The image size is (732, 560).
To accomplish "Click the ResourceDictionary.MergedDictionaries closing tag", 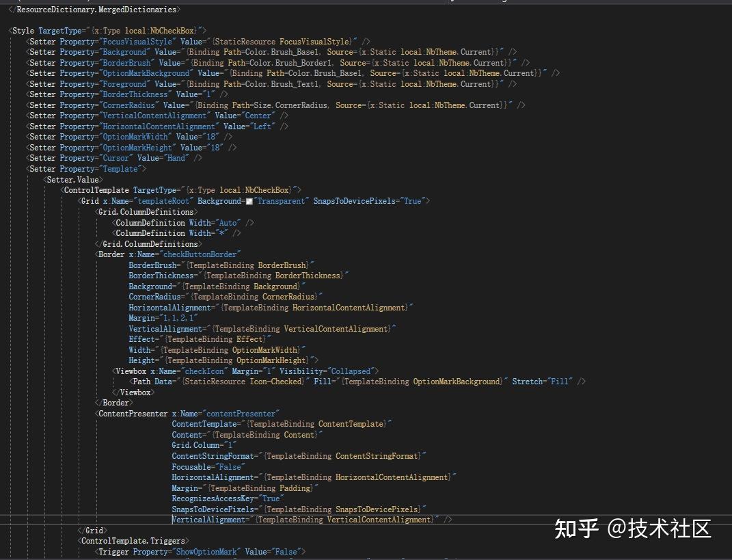I will tap(94, 9).
